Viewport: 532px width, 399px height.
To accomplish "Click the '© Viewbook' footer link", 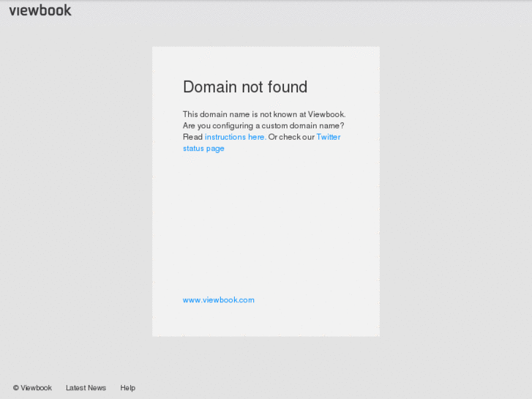I will pos(33,388).
